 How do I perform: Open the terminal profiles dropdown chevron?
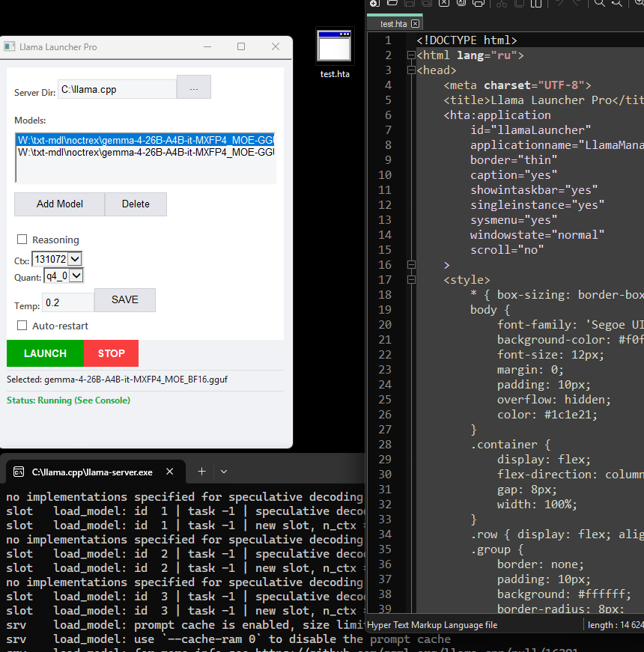[224, 472]
